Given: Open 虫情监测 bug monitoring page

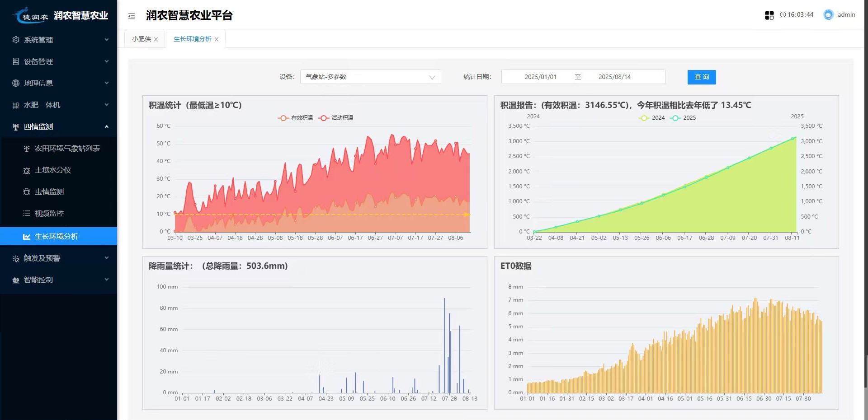Looking at the screenshot, I should click(49, 192).
